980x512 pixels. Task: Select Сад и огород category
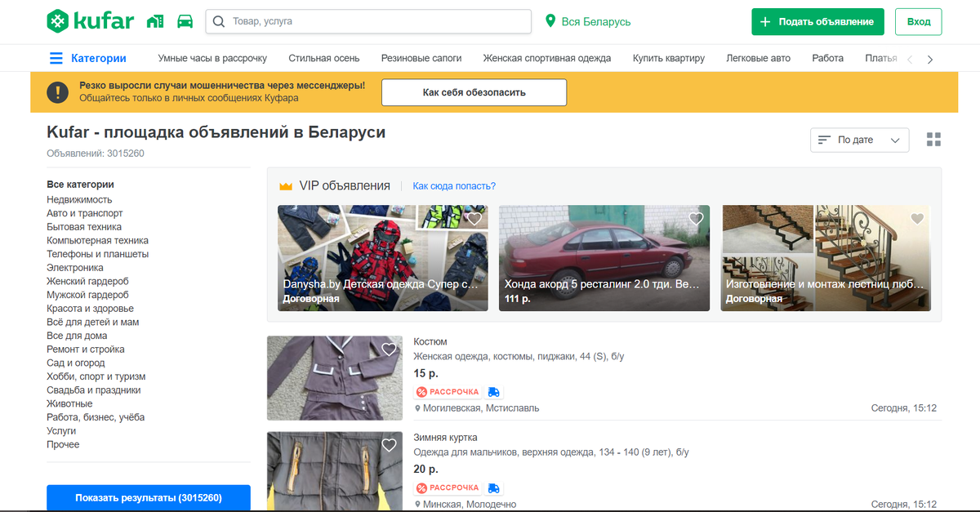click(75, 363)
